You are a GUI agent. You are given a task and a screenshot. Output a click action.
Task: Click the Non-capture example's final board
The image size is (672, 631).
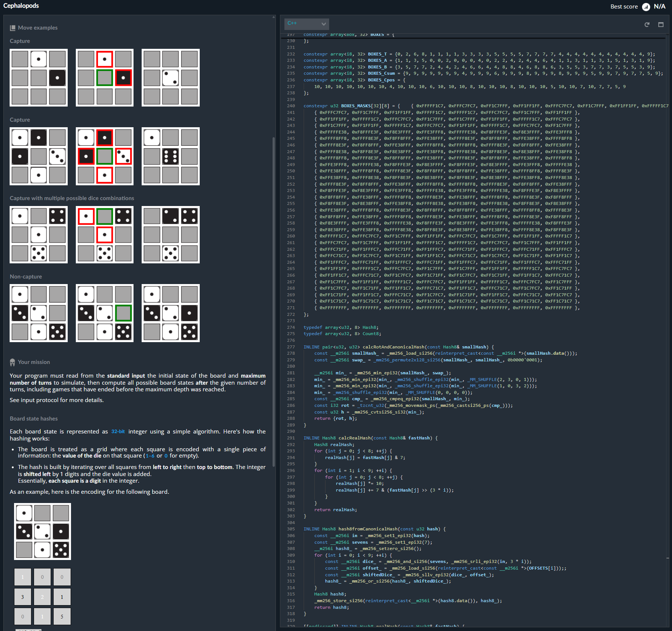tap(170, 313)
